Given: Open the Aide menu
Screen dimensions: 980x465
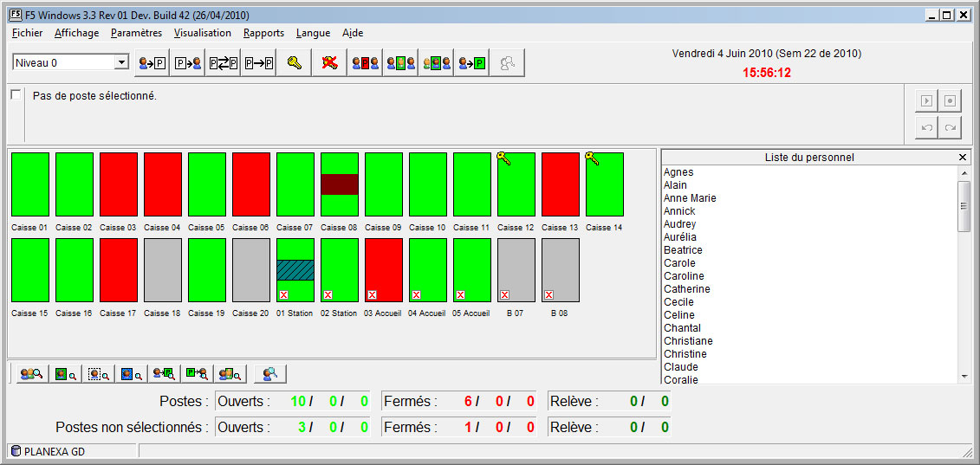Looking at the screenshot, I should [353, 33].
